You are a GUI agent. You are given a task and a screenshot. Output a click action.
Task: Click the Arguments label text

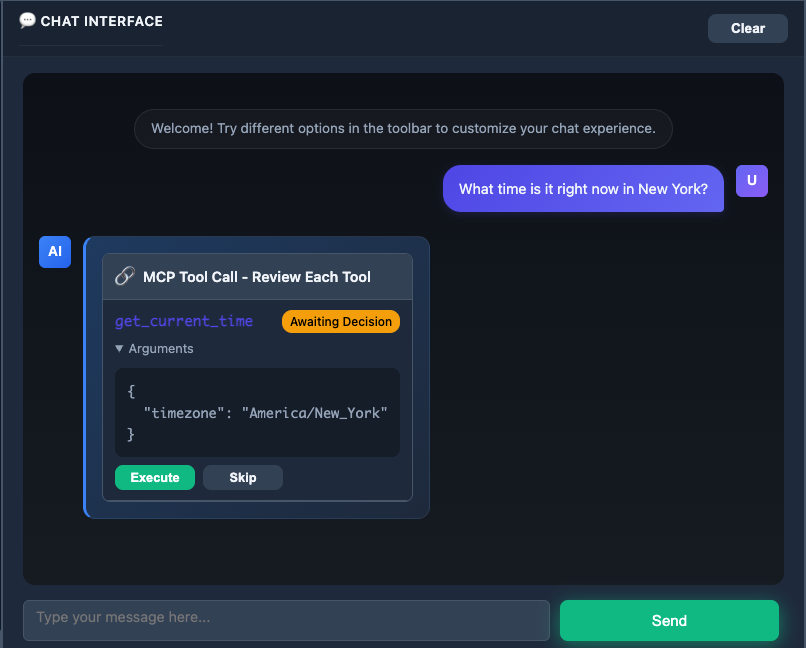161,349
